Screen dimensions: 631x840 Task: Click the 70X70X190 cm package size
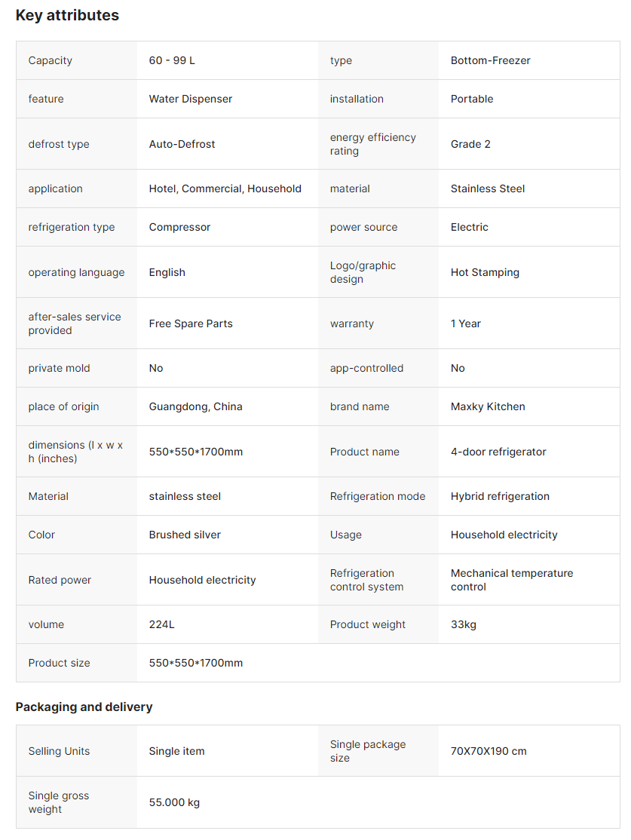pyautogui.click(x=489, y=751)
